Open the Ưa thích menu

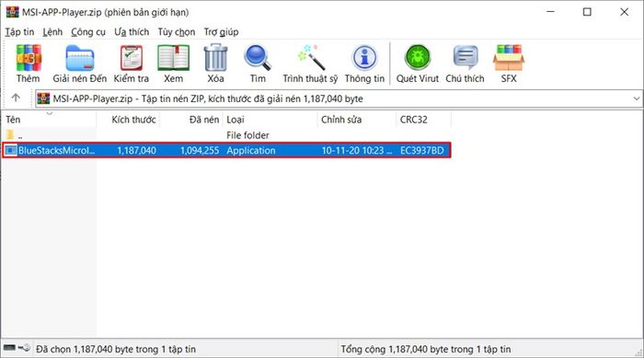click(x=132, y=32)
